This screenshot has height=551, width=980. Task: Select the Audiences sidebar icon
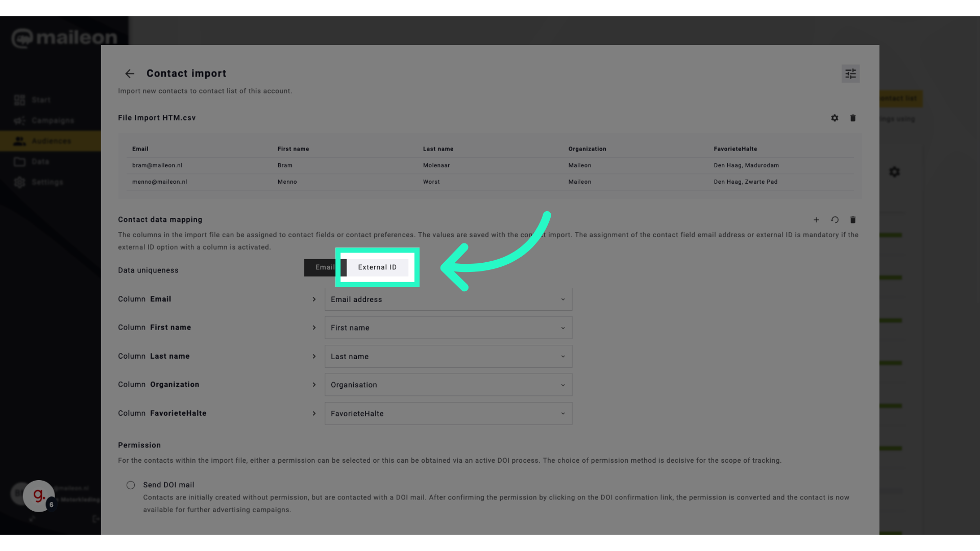click(x=19, y=141)
